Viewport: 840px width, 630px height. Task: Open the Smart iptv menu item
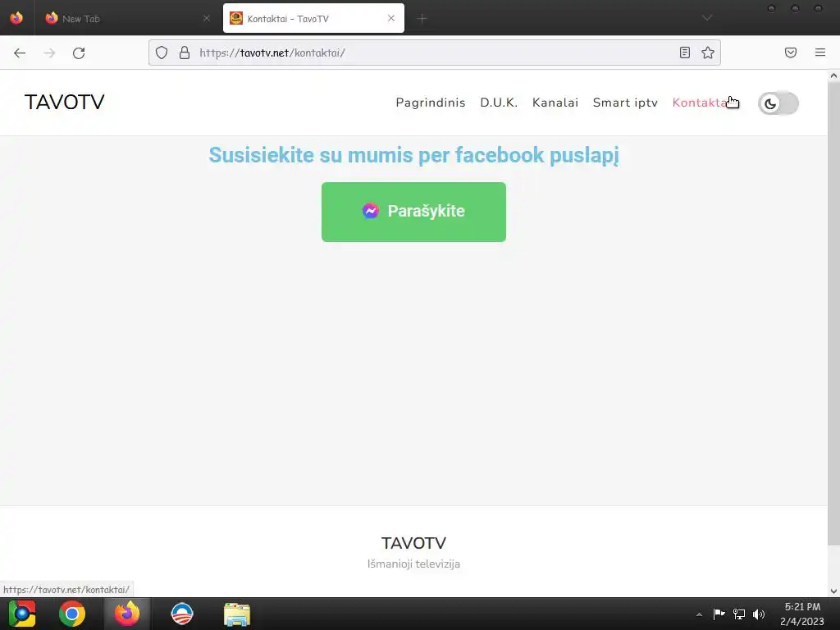[625, 103]
